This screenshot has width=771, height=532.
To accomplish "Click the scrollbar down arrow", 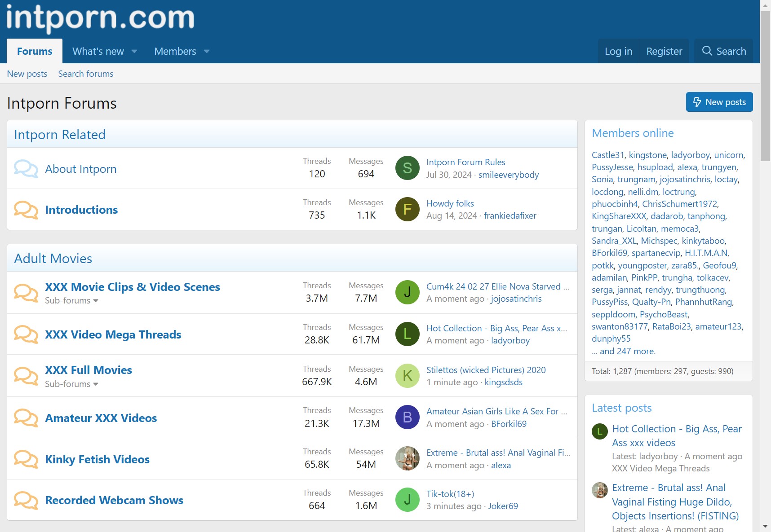I will (765, 526).
